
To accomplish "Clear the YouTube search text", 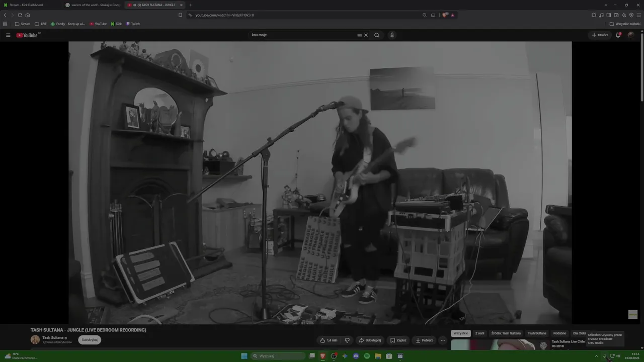I will pyautogui.click(x=366, y=35).
